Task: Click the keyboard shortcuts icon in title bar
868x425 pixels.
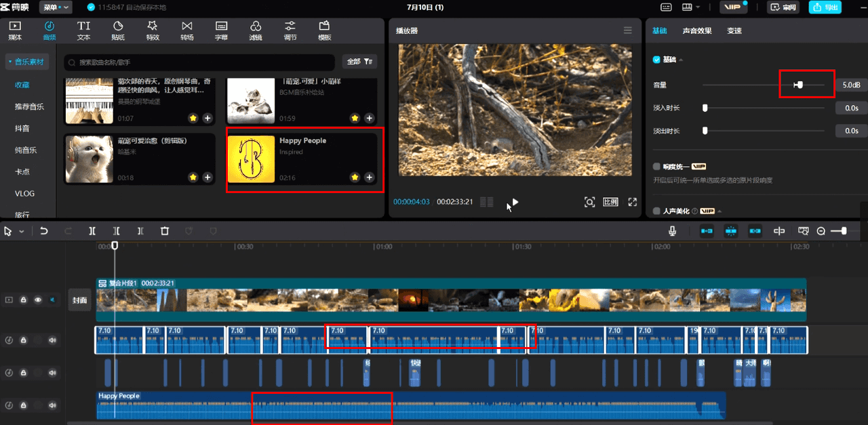Action: point(666,7)
